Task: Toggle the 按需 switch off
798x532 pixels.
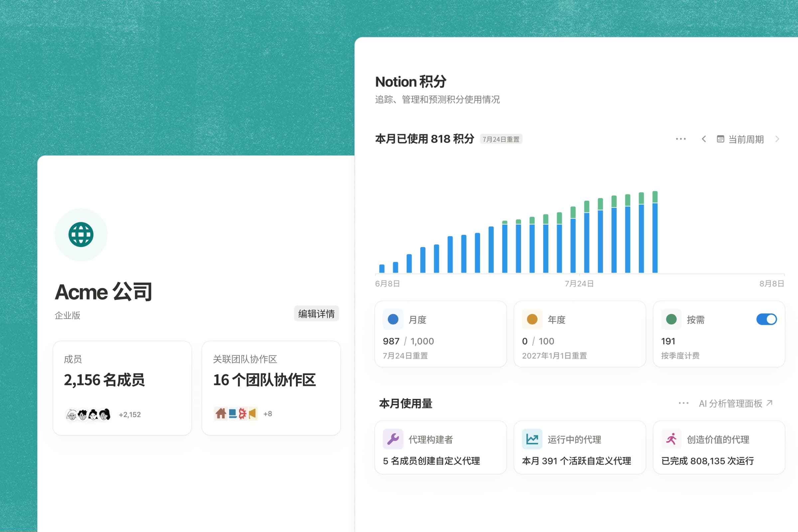Action: click(766, 319)
